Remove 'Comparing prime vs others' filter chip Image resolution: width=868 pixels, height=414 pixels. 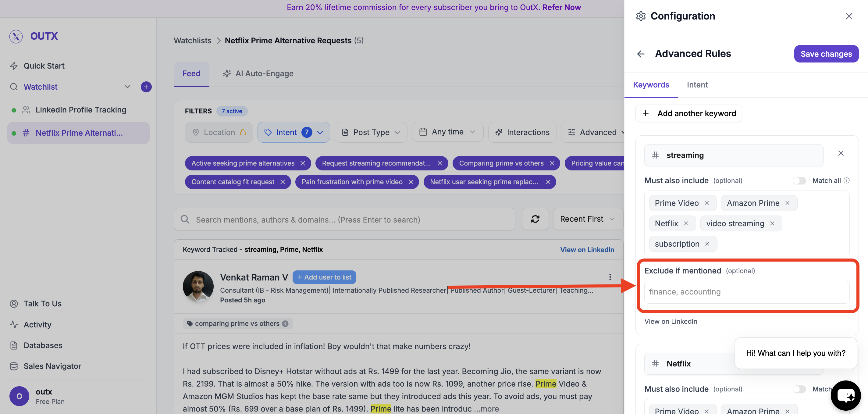[x=552, y=163]
